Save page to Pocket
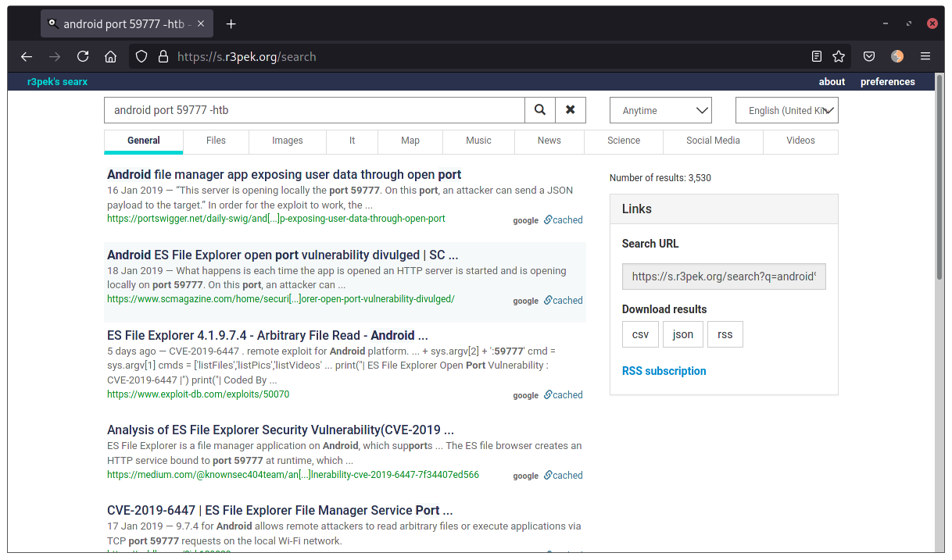Viewport: 952px width, 560px height. (868, 56)
